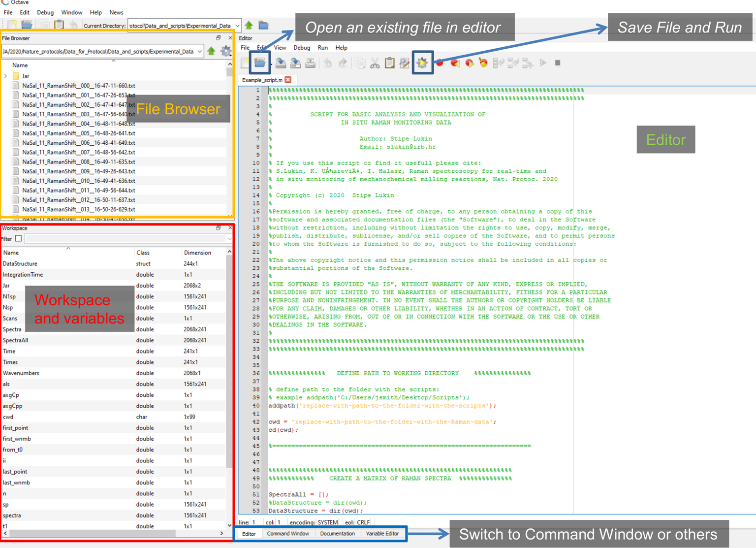
Task: Redo edit in editor toolbar
Action: click(343, 63)
